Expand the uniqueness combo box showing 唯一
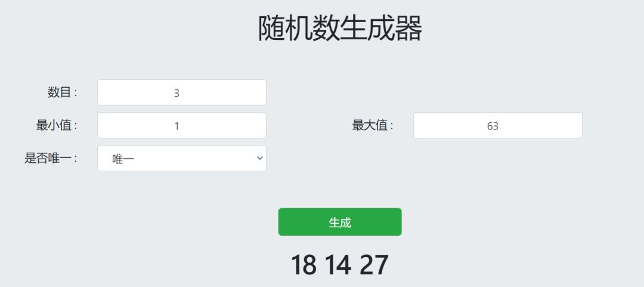644x287 pixels. [181, 158]
